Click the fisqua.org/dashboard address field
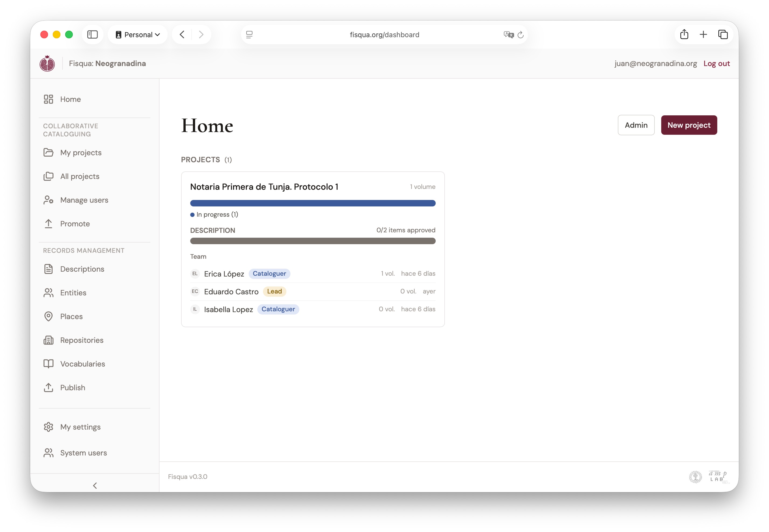The height and width of the screenshot is (532, 769). [384, 34]
